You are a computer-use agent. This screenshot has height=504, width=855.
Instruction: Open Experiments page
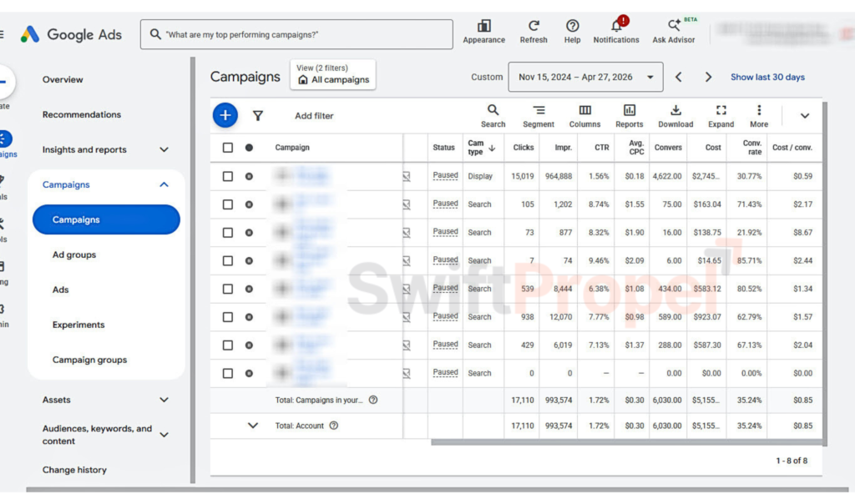click(x=78, y=325)
